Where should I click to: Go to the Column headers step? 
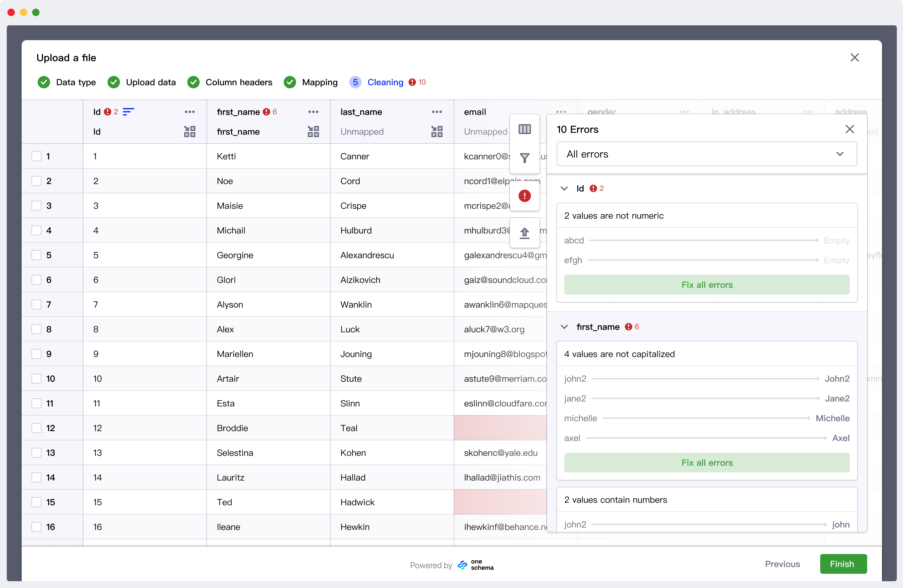239,82
